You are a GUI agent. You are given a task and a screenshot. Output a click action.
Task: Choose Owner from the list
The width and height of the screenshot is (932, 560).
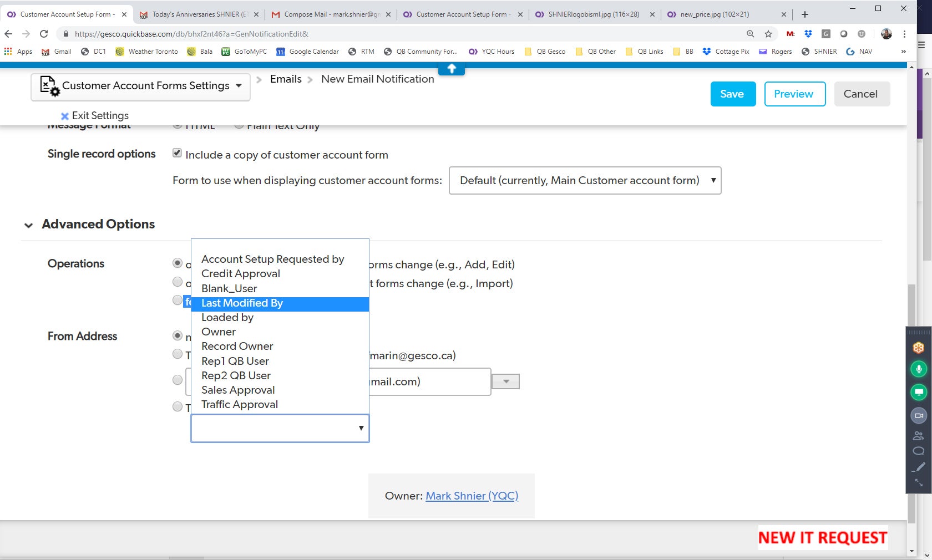click(280, 332)
